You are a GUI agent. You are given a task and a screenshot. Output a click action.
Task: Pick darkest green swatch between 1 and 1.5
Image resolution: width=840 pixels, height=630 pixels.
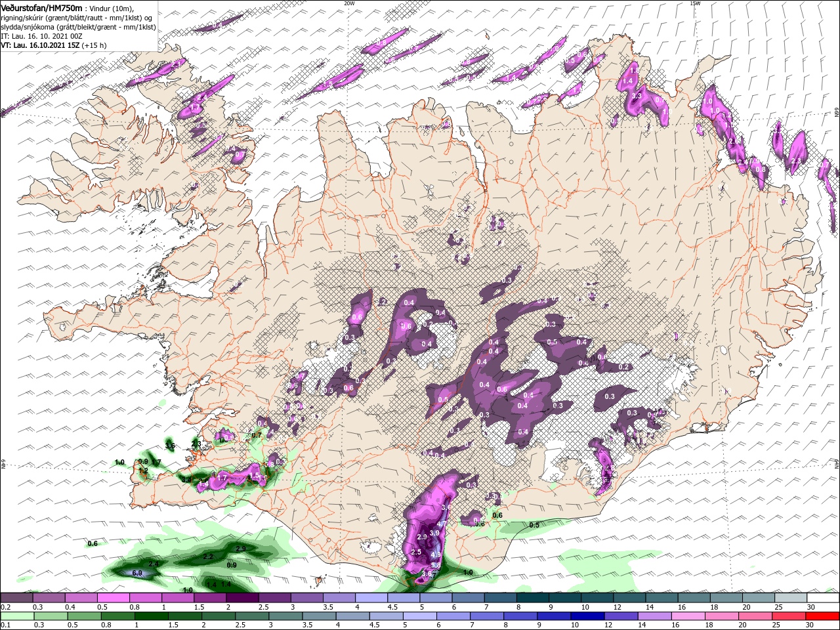coord(151,616)
